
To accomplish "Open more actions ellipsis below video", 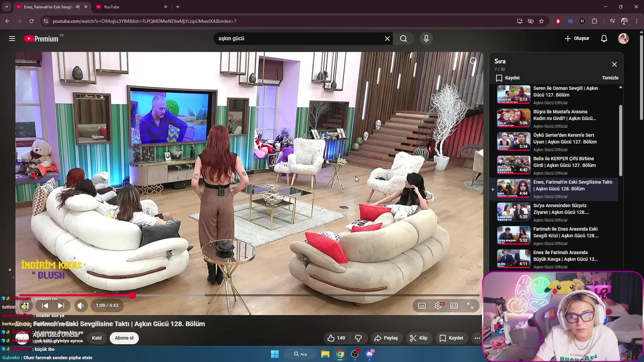I will point(477,338).
